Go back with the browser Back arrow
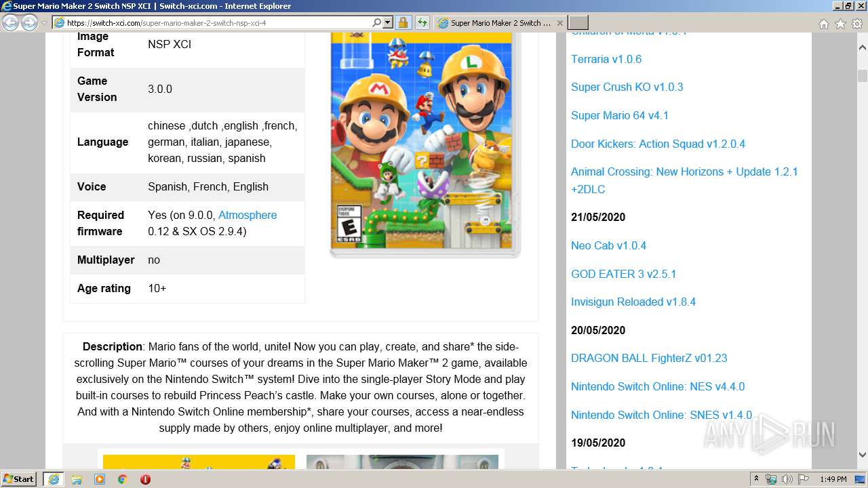Image resolution: width=868 pixels, height=488 pixels. pos(10,23)
